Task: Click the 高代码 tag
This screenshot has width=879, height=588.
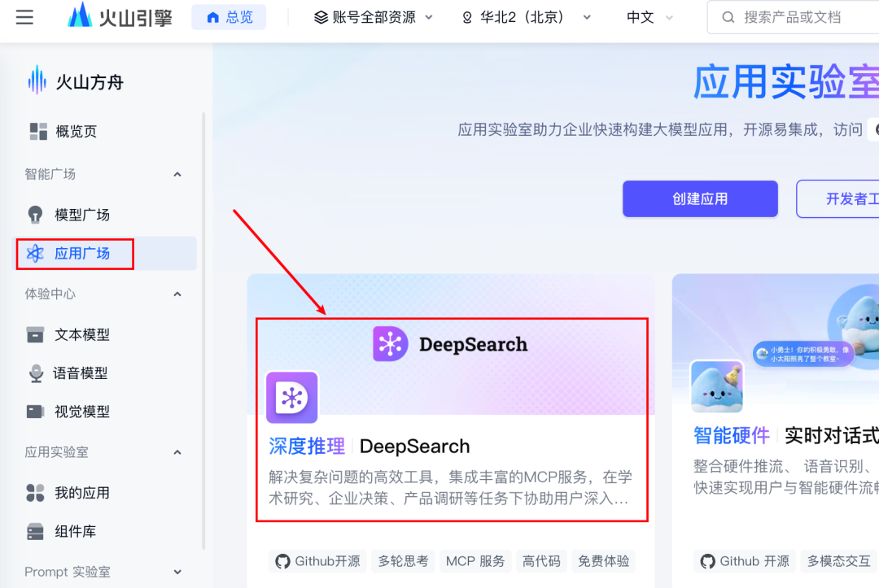Action: tap(541, 561)
